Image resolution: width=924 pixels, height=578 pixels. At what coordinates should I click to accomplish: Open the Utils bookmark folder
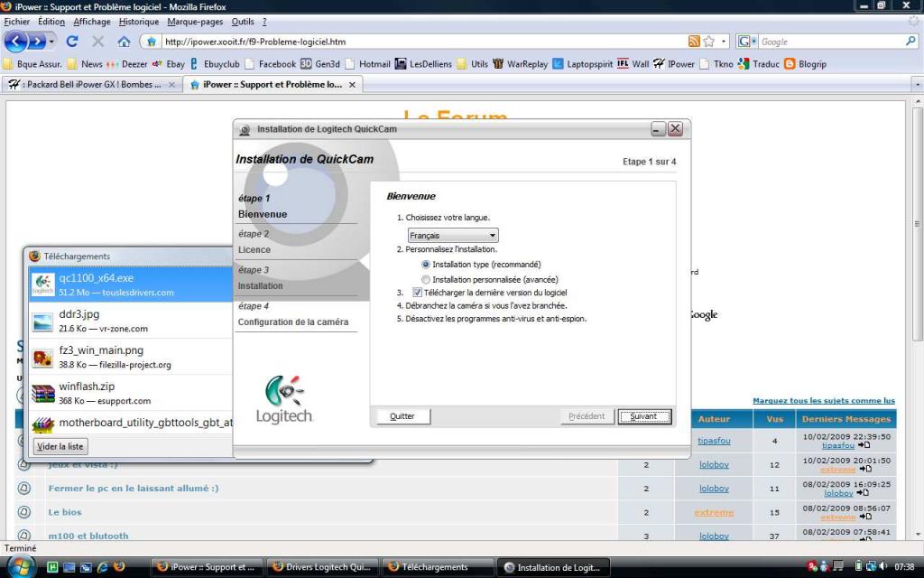473,64
